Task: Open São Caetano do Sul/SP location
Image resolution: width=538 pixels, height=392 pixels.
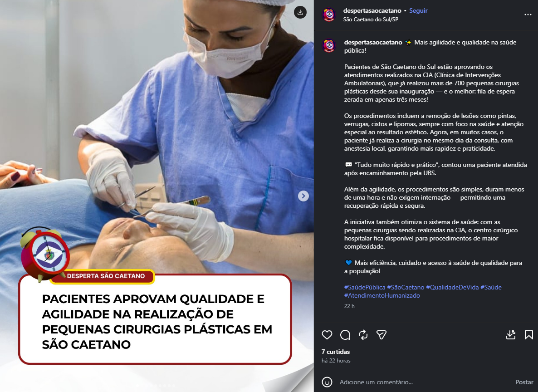Action: click(371, 20)
